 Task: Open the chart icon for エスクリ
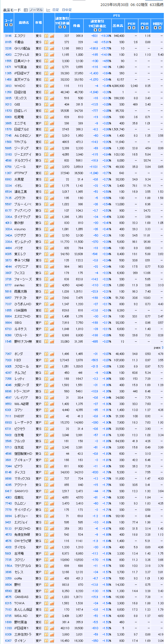coord(52,36)
